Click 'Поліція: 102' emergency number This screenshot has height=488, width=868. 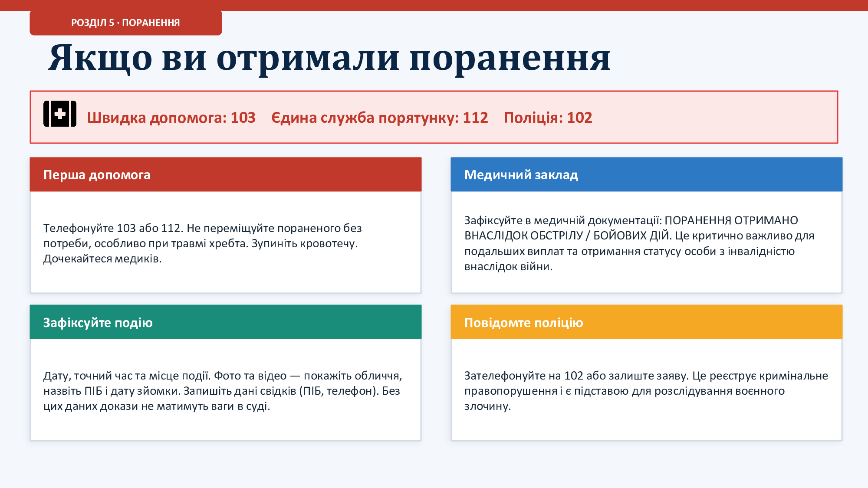click(548, 118)
